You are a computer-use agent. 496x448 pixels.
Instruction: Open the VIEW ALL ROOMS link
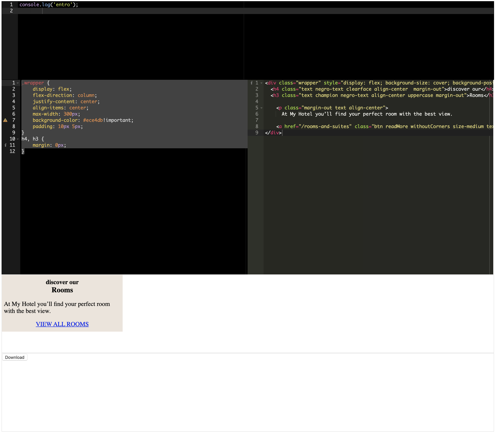(62, 324)
